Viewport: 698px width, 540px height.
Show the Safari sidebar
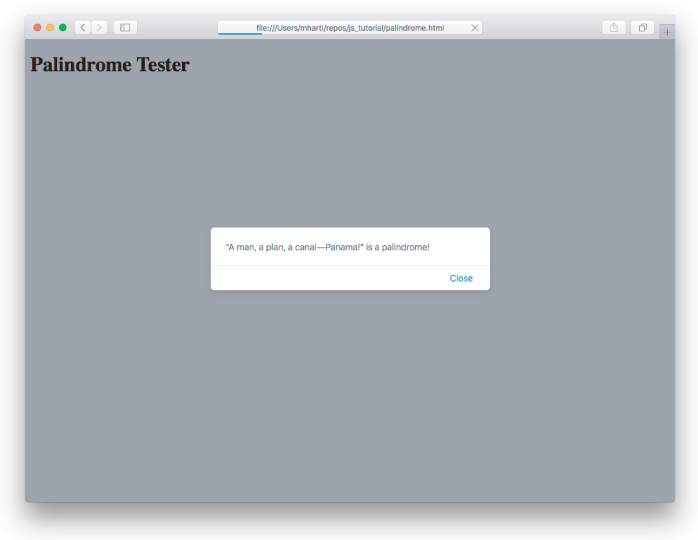click(x=125, y=27)
